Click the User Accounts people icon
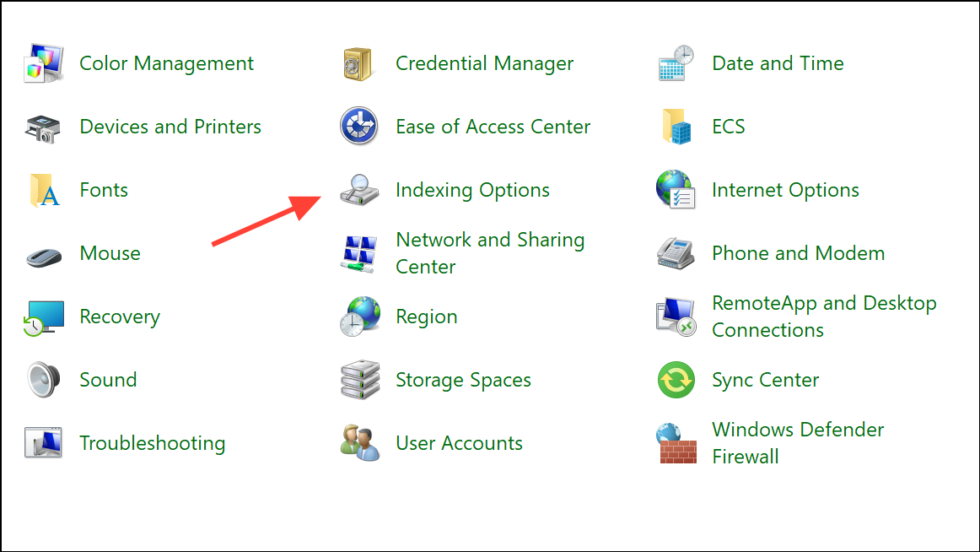The width and height of the screenshot is (980, 552). [x=360, y=442]
